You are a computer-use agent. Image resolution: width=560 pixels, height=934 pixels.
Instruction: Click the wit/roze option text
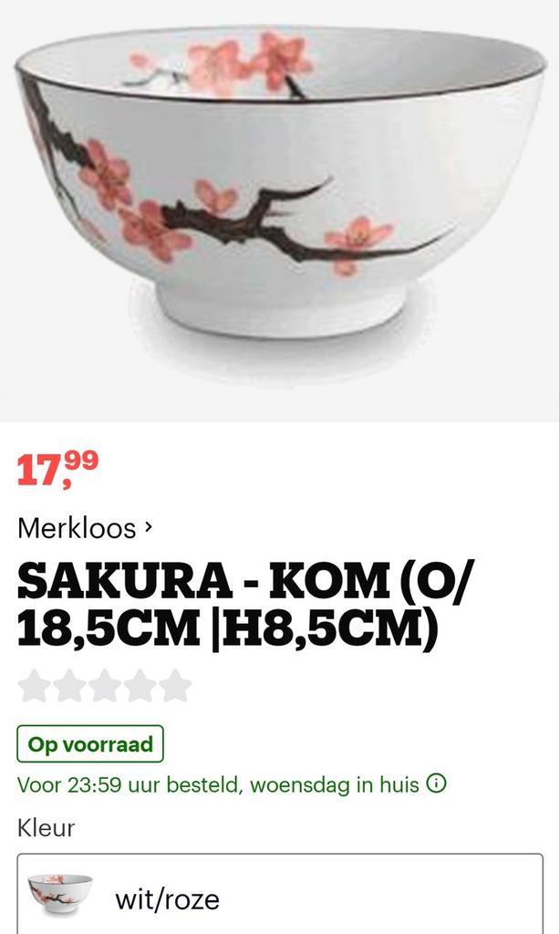pos(167,898)
